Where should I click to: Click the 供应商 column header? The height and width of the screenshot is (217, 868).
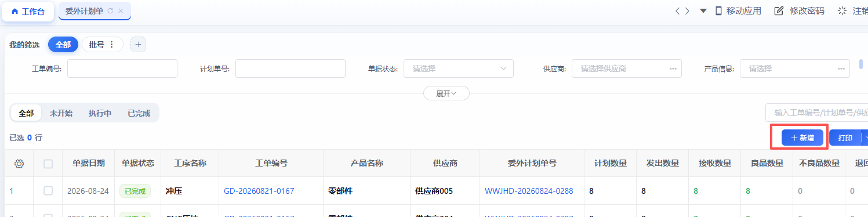[x=445, y=164]
